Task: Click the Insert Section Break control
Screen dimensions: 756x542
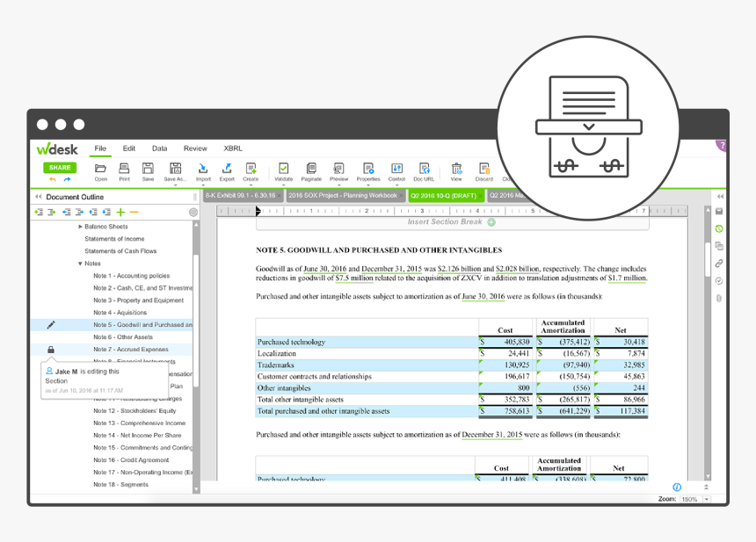Action: 445,222
